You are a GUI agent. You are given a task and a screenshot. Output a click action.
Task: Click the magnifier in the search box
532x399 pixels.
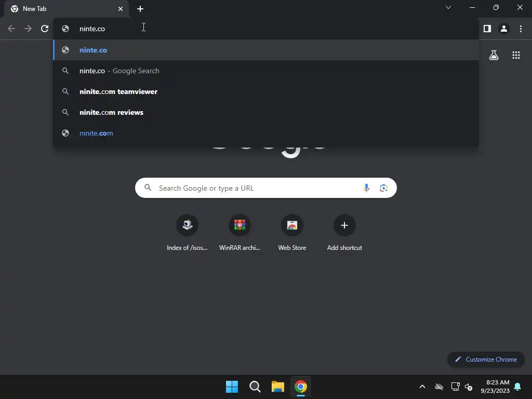tap(148, 187)
